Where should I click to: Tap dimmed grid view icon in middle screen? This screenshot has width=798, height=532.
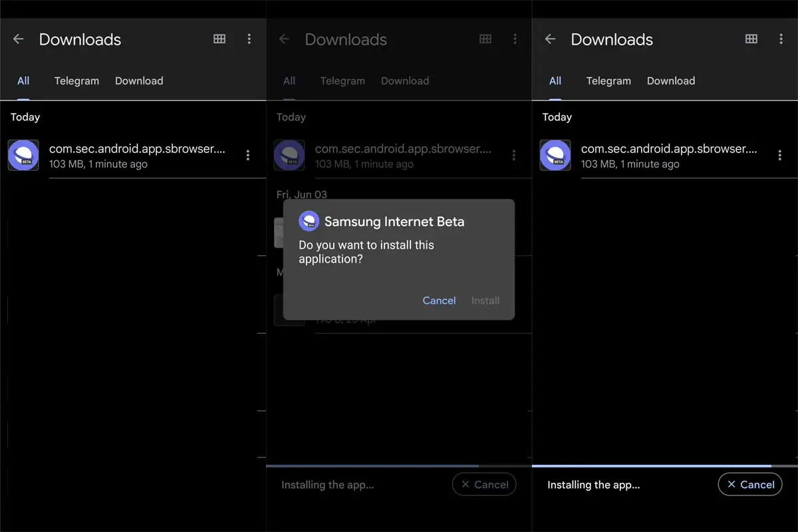coord(485,39)
